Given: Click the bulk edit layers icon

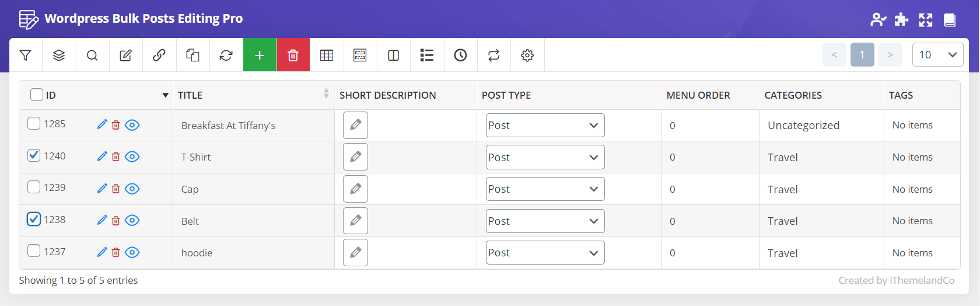Looking at the screenshot, I should [59, 55].
